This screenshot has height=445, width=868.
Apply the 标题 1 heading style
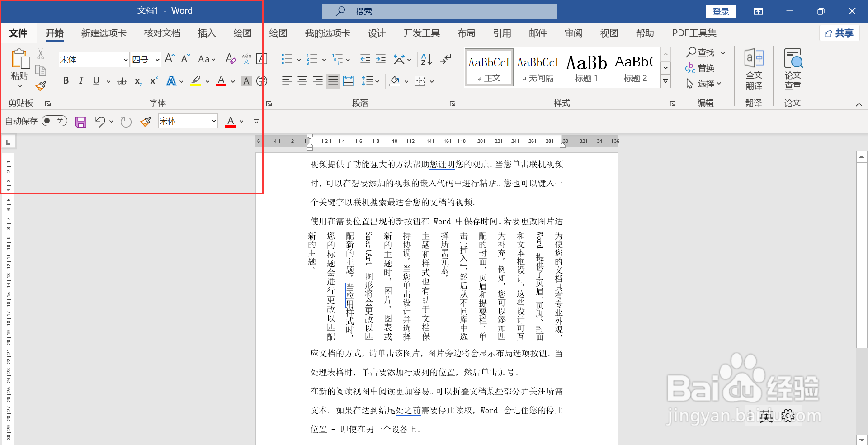tap(586, 67)
